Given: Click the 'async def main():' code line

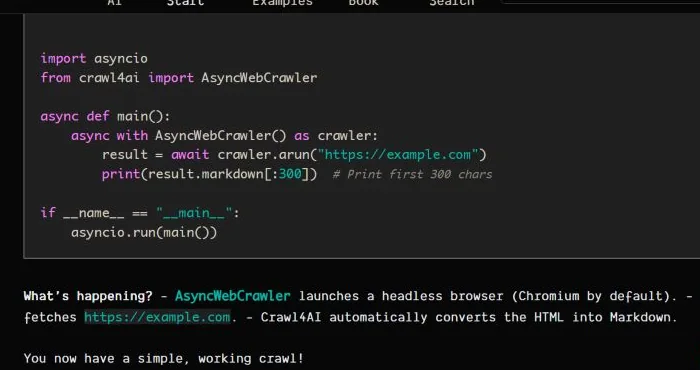Looking at the screenshot, I should [x=105, y=116].
